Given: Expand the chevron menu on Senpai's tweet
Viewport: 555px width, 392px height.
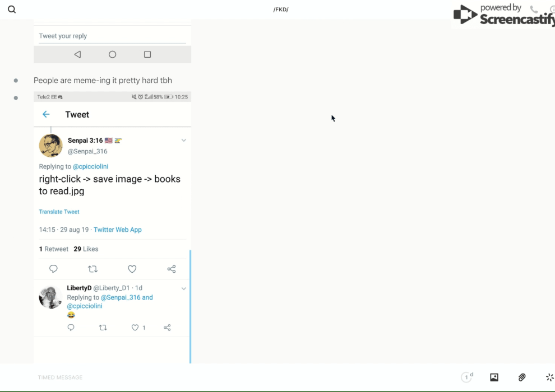Looking at the screenshot, I should click(183, 141).
